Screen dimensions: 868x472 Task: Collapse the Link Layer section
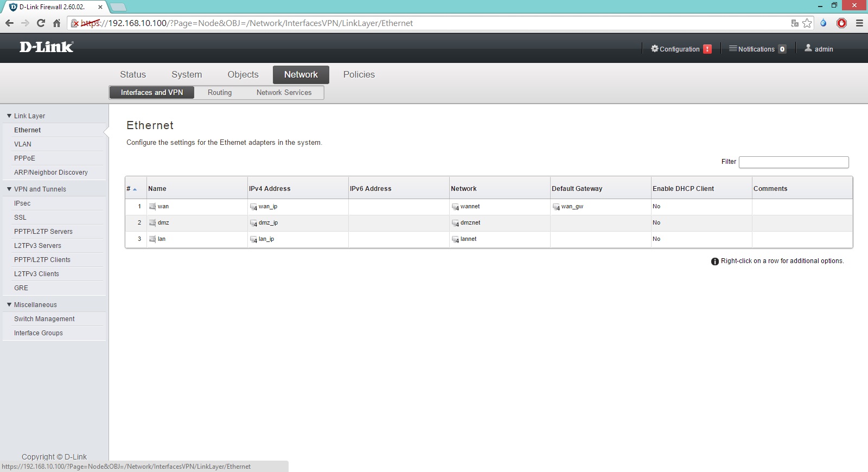(x=9, y=116)
